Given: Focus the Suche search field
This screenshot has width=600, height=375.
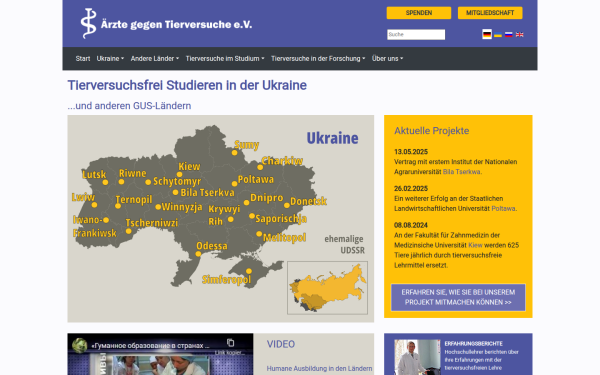Looking at the screenshot, I should [416, 34].
